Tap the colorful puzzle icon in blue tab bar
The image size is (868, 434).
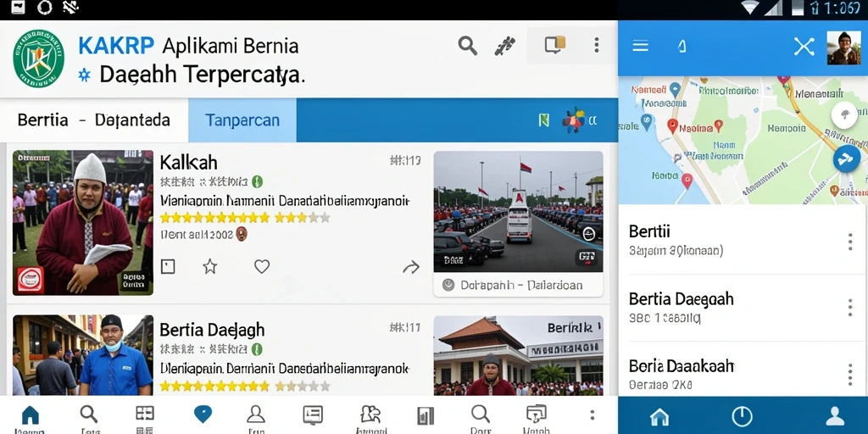573,120
